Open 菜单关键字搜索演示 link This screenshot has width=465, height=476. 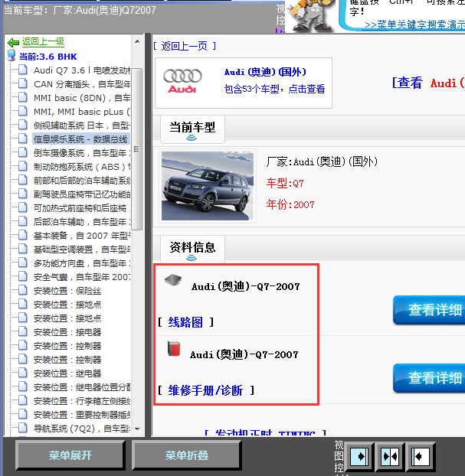[414, 24]
